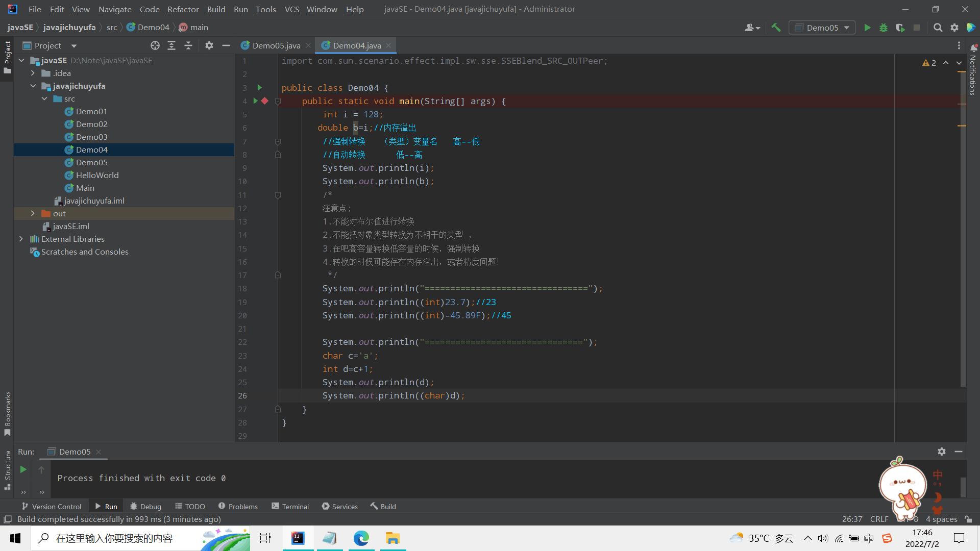Open the Terminal tool window
Viewport: 980px width, 551px height.
[290, 506]
